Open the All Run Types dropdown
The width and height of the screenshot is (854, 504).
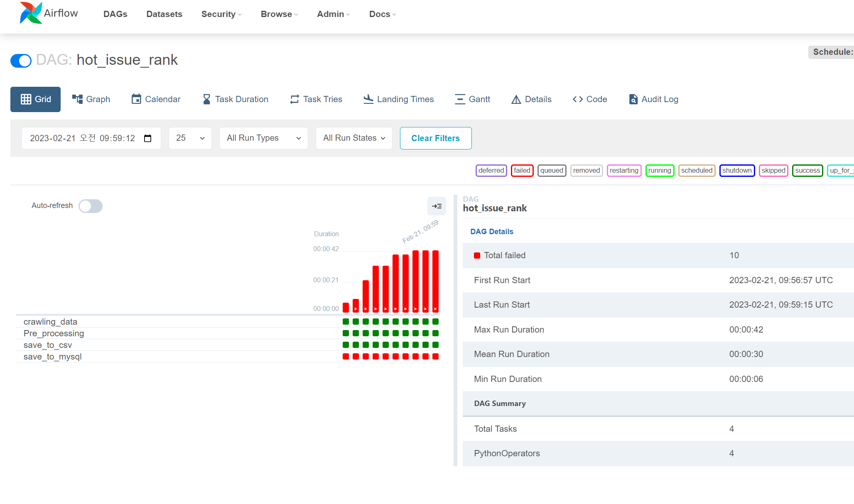click(x=263, y=138)
